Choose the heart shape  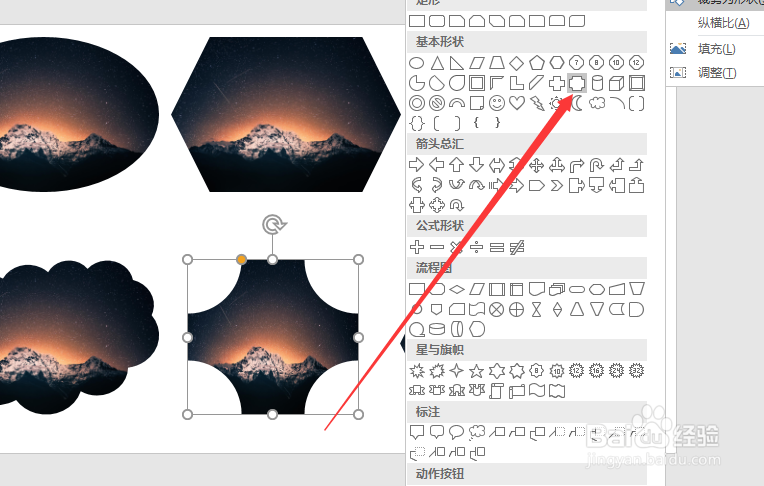(x=517, y=103)
